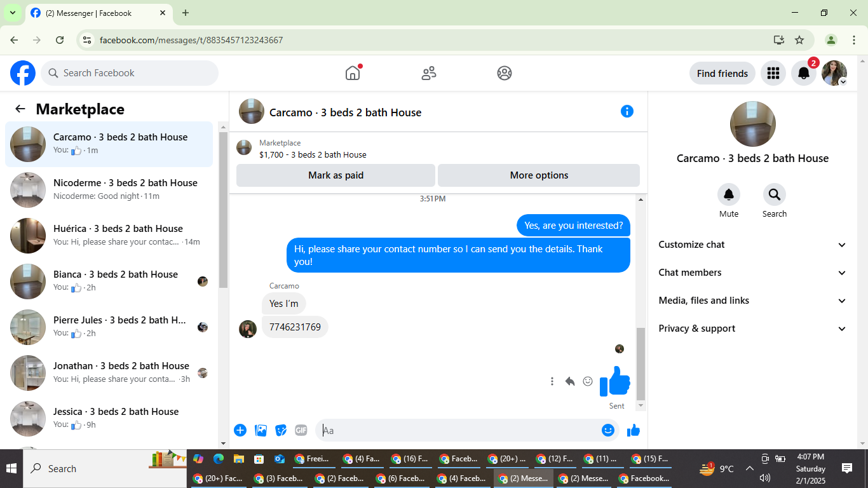Open Jonathan conversation
The height and width of the screenshot is (488, 868).
pos(109,373)
